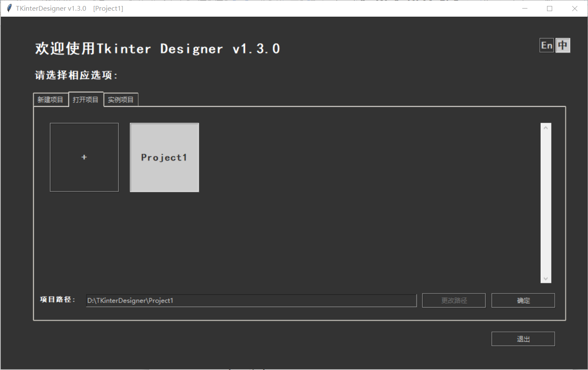Image resolution: width=588 pixels, height=370 pixels.
Task: Maximize the TKinterDesigner window
Action: (550, 9)
